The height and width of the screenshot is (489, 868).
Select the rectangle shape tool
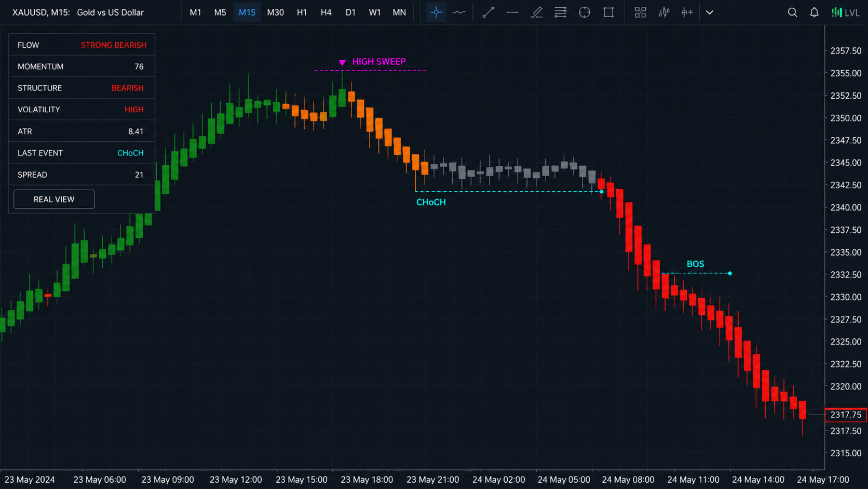608,12
